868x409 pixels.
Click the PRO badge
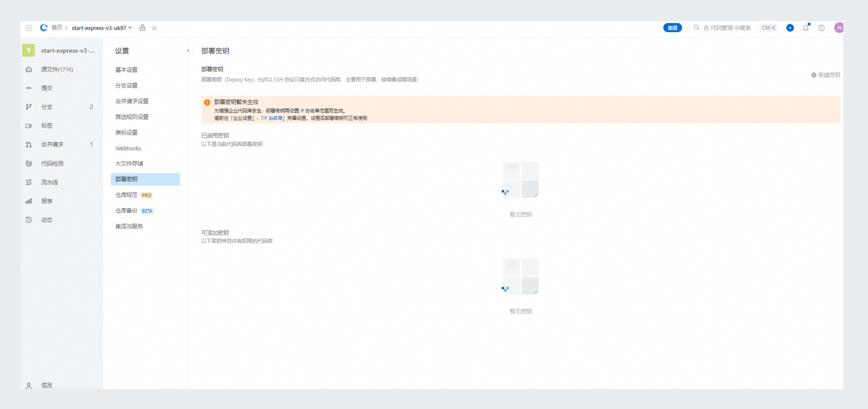click(146, 195)
